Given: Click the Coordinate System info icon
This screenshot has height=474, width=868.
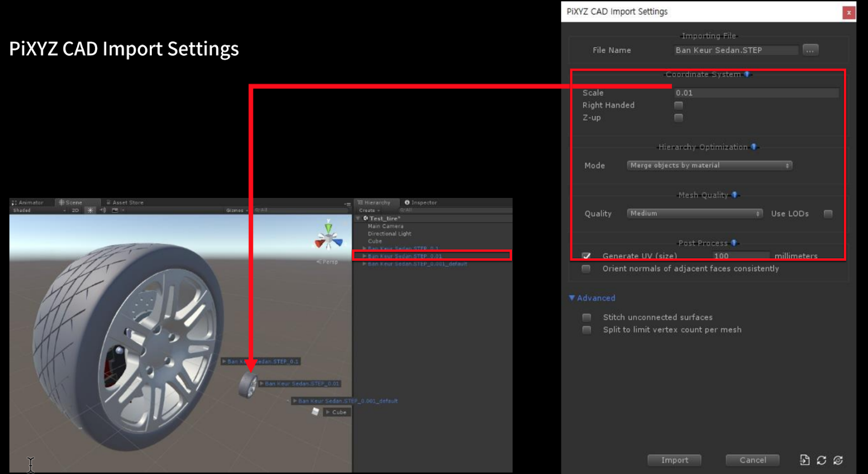Looking at the screenshot, I should pos(747,74).
